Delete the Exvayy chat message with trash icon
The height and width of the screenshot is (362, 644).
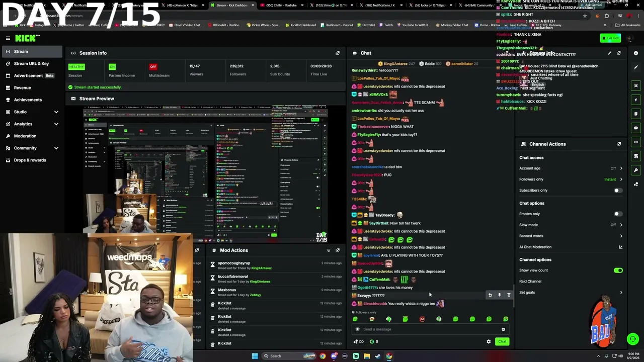(x=509, y=295)
